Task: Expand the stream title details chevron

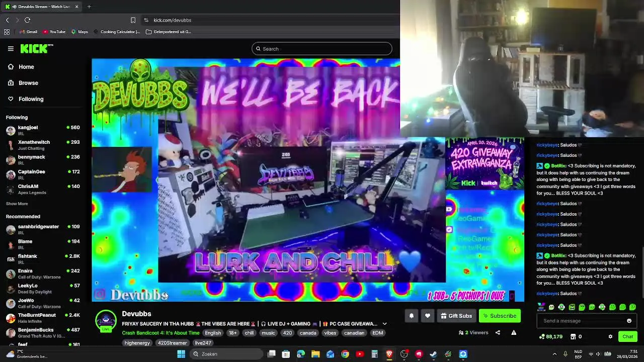Action: (x=384, y=324)
